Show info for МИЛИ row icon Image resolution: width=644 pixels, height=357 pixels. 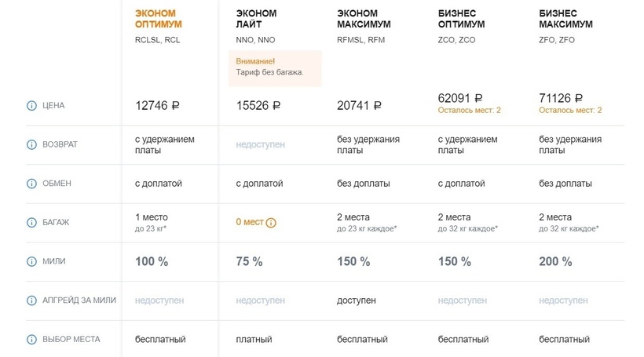31,261
